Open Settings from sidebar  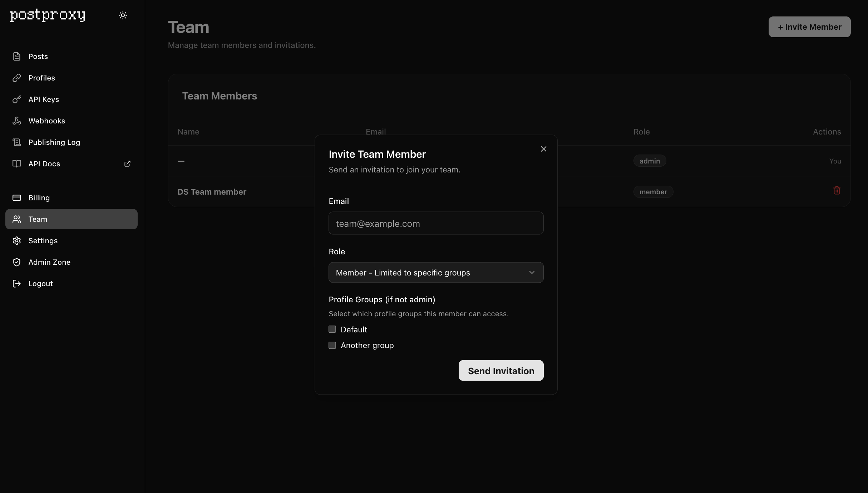click(x=71, y=241)
